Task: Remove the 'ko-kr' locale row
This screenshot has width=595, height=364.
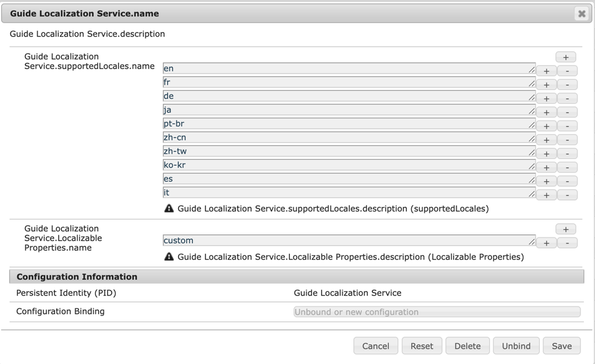Action: pyautogui.click(x=567, y=167)
